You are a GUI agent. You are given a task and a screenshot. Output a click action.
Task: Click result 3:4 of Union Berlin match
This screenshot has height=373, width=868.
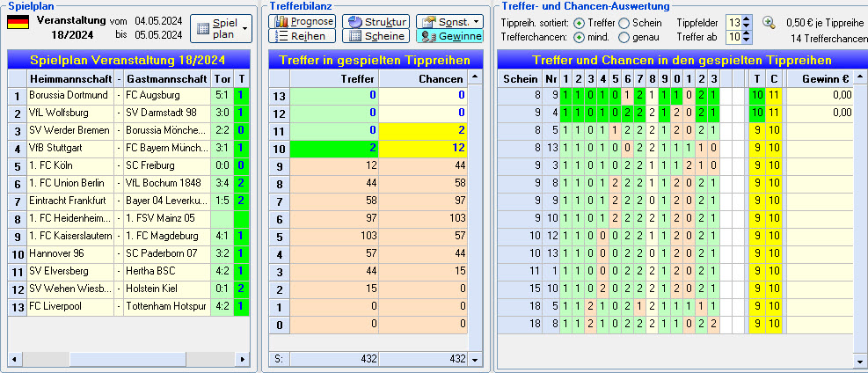click(x=222, y=183)
